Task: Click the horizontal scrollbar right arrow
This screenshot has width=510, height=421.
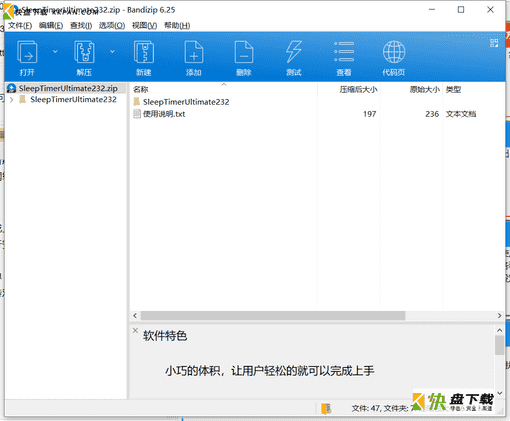Action: click(499, 315)
